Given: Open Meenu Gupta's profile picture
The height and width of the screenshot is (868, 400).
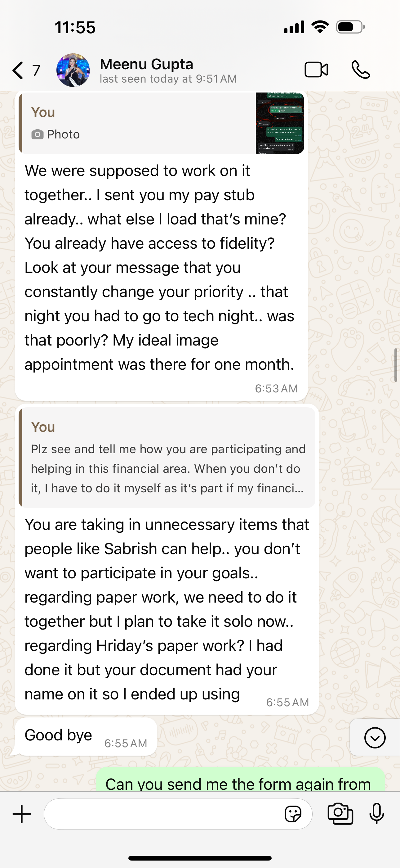Looking at the screenshot, I should [x=73, y=70].
